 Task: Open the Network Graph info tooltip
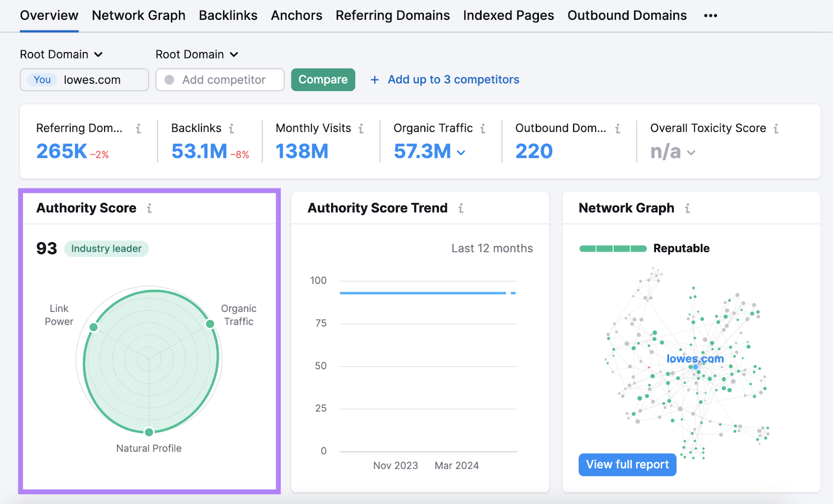coord(687,208)
